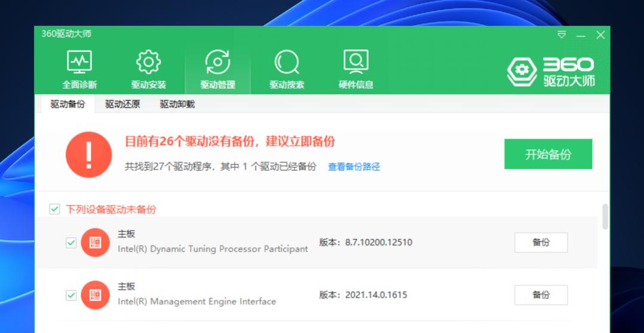Open the 查看备份路径 link
Viewport: 644px width, 333px height.
[x=354, y=167]
